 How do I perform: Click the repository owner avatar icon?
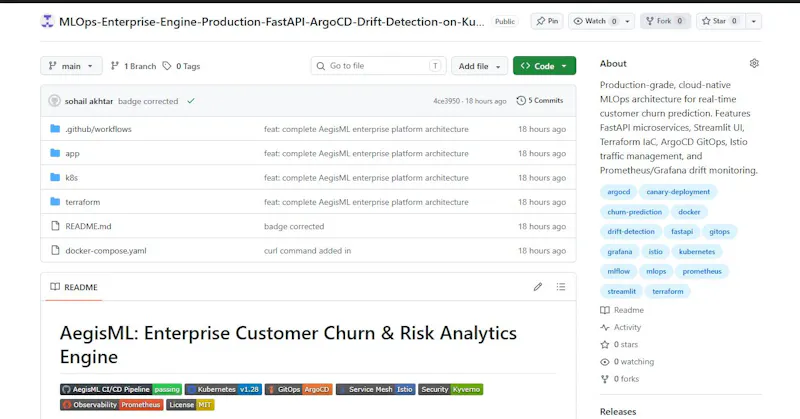(x=47, y=21)
